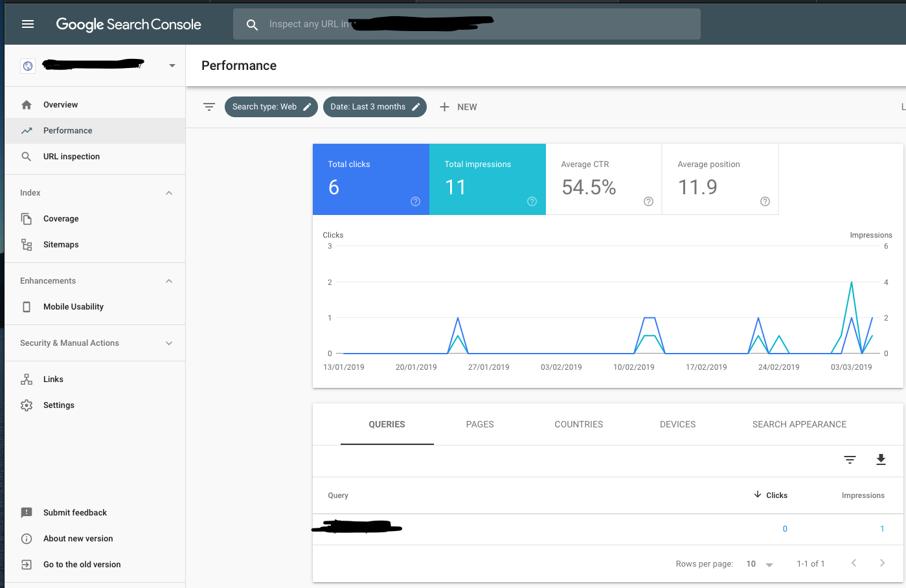Click the URL inspection magnifier icon
This screenshot has height=588, width=906.
coord(27,157)
